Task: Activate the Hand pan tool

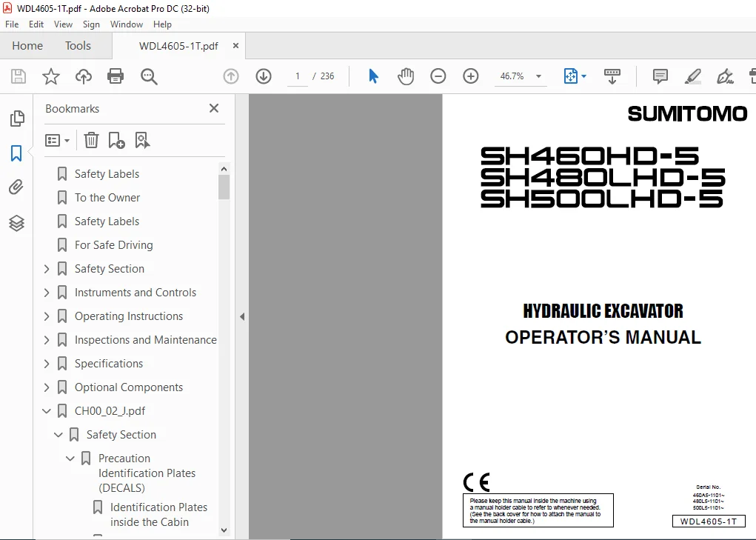Action: click(406, 76)
